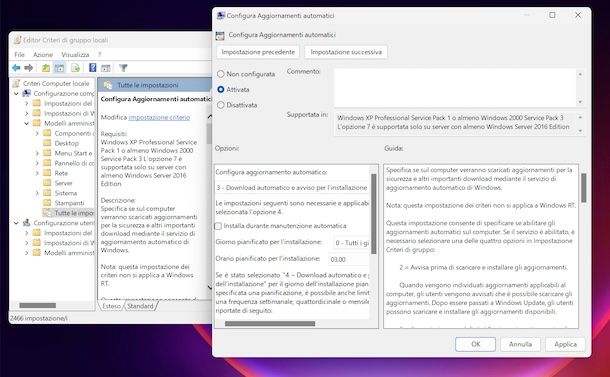Open the File menu

pos(19,55)
